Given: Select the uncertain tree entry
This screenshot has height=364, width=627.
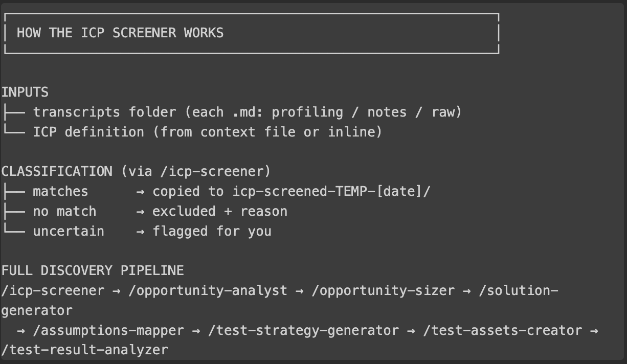Looking at the screenshot, I should pyautogui.click(x=69, y=231).
